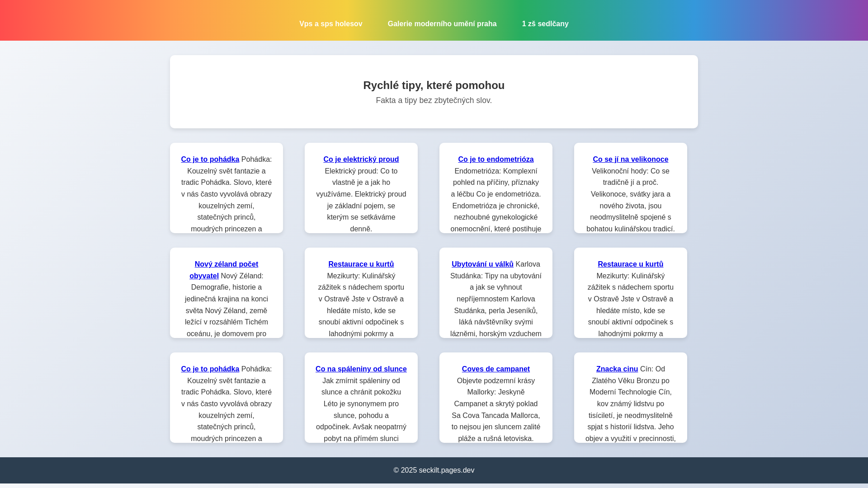Viewport: 868px width, 488px height.
Task: Open 'Co na spáleniny od slunce' link
Action: [361, 369]
